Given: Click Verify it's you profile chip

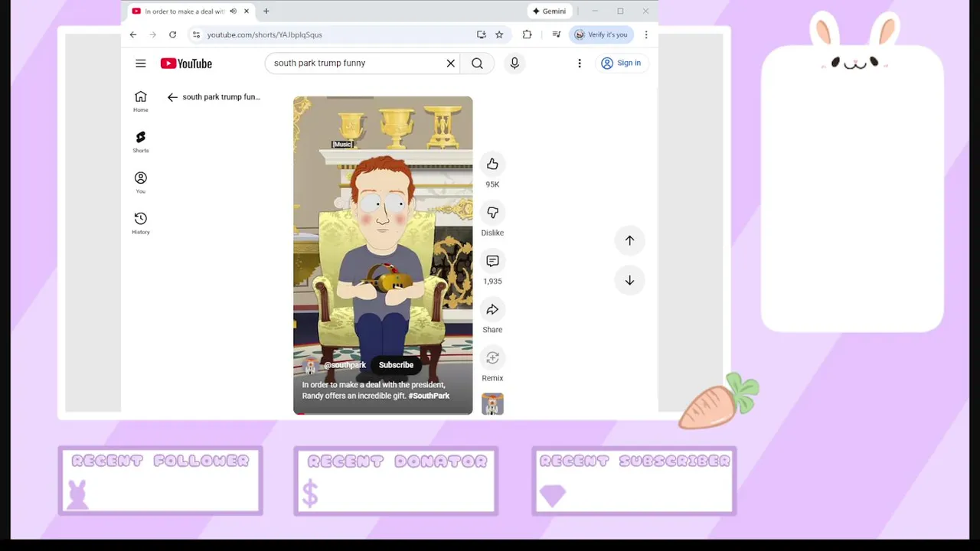Looking at the screenshot, I should point(601,34).
